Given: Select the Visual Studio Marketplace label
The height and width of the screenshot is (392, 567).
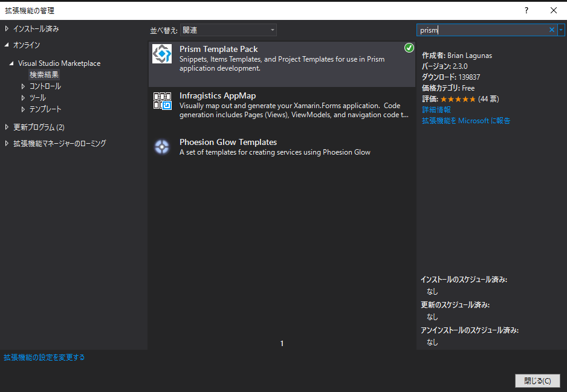Looking at the screenshot, I should tap(59, 63).
